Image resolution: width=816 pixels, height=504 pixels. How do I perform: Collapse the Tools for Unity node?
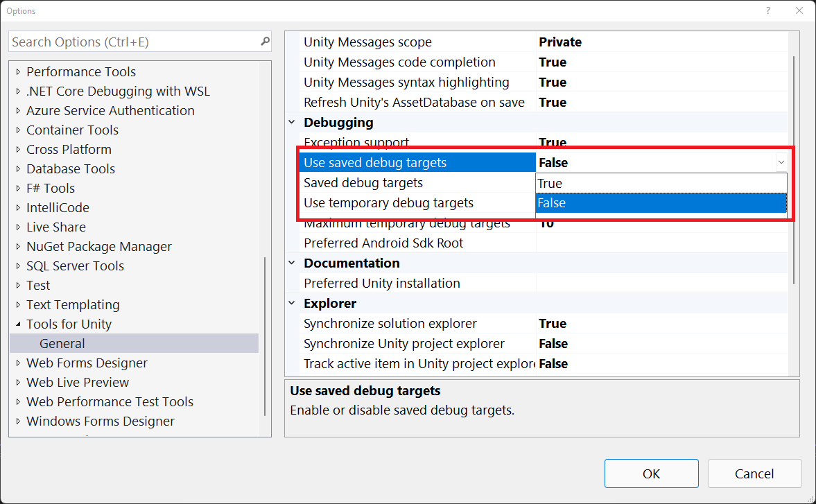tap(18, 324)
